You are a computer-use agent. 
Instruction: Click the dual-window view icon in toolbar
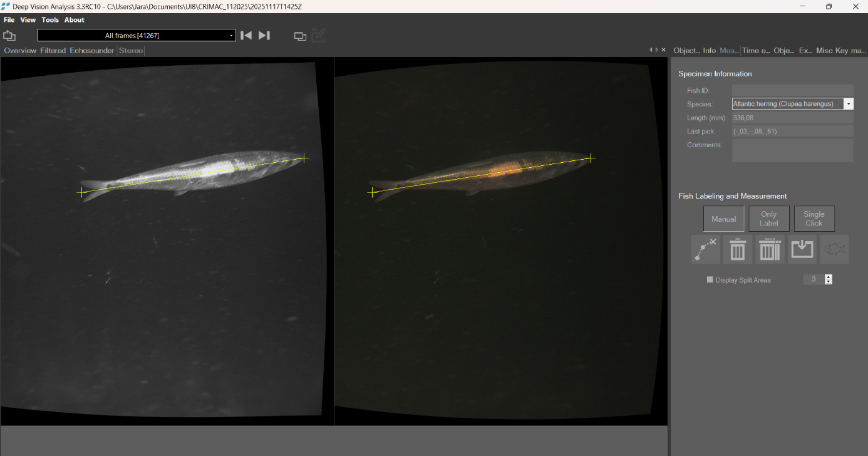[300, 36]
